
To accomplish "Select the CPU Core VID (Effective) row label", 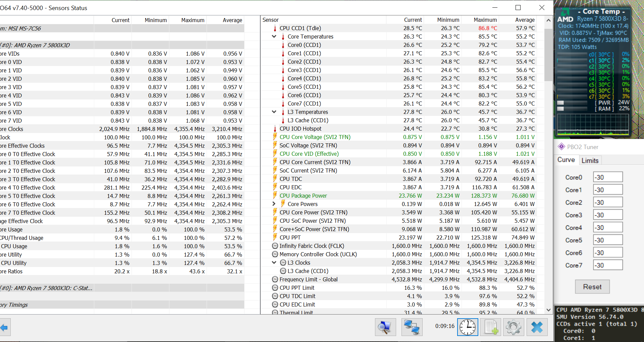I will 309,154.
